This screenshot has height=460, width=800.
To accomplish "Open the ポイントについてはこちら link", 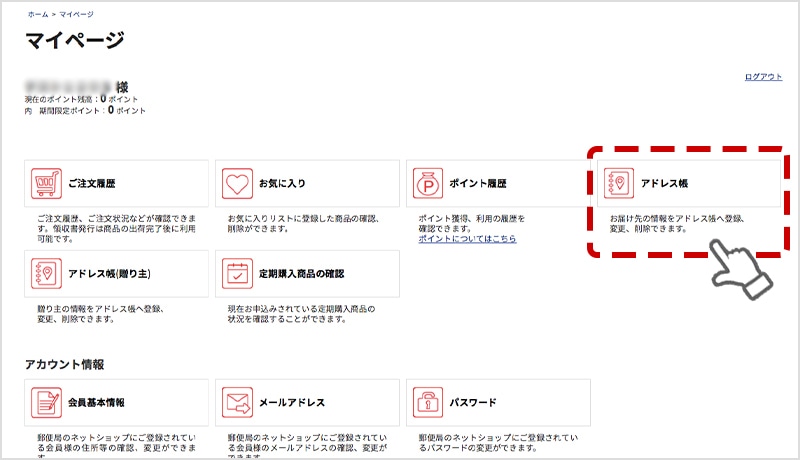I will click(467, 239).
